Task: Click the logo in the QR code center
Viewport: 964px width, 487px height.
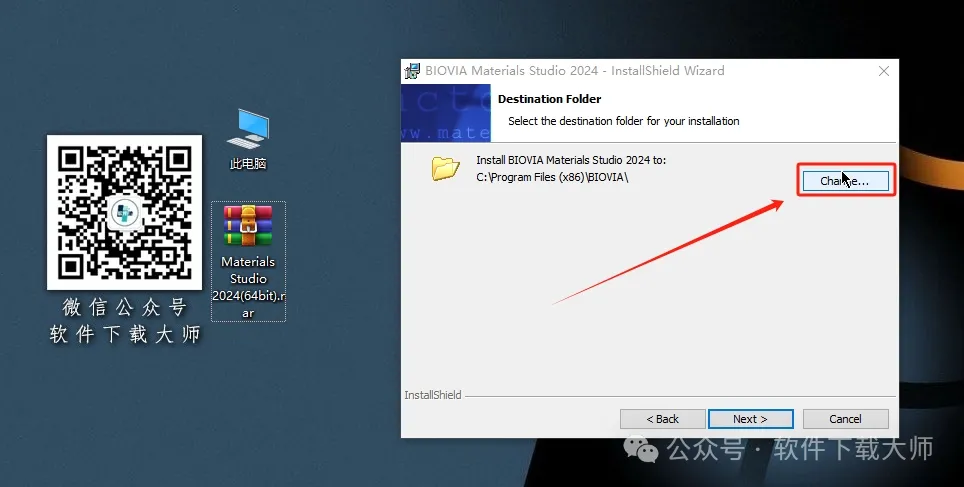Action: pos(125,213)
